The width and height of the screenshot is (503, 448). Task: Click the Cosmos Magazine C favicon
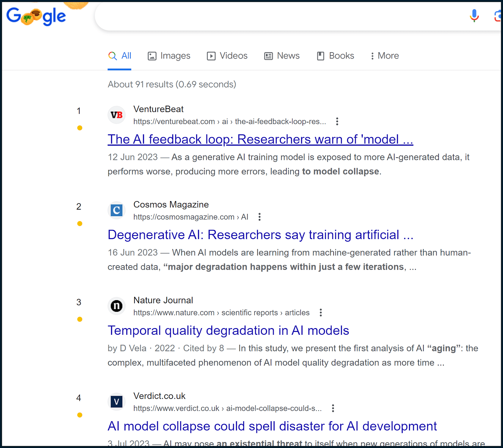pyautogui.click(x=117, y=210)
